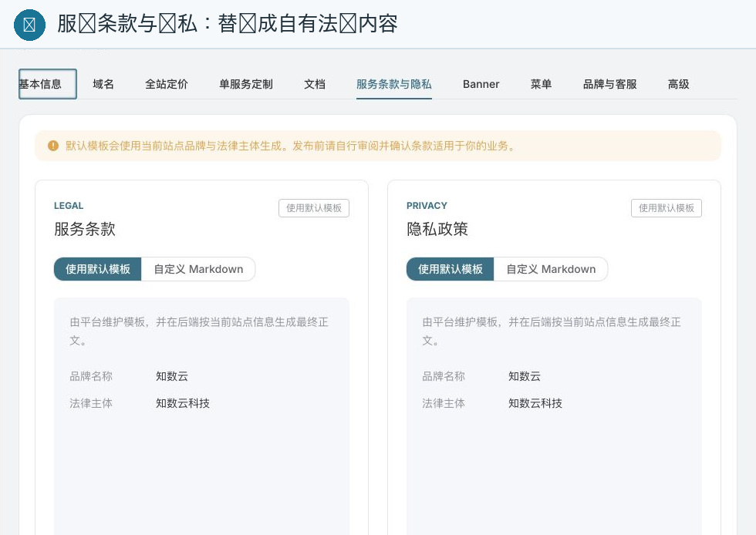Image resolution: width=756 pixels, height=535 pixels.
Task: Choose 使用默认模板 mode for 服务条款
Action: point(98,269)
